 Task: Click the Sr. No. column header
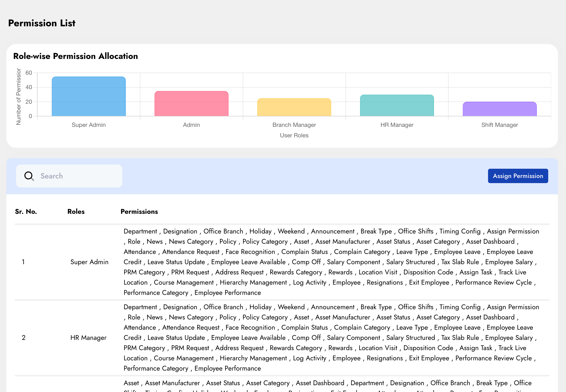(x=26, y=212)
